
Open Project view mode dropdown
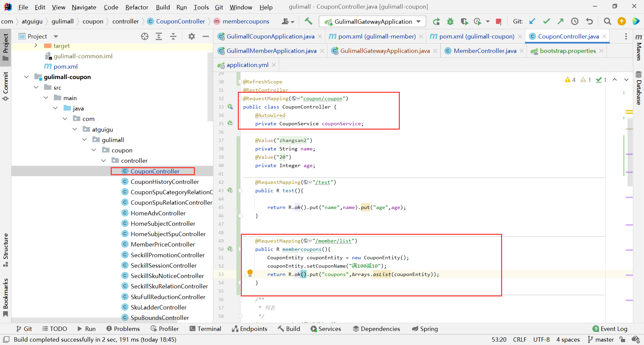(56, 37)
